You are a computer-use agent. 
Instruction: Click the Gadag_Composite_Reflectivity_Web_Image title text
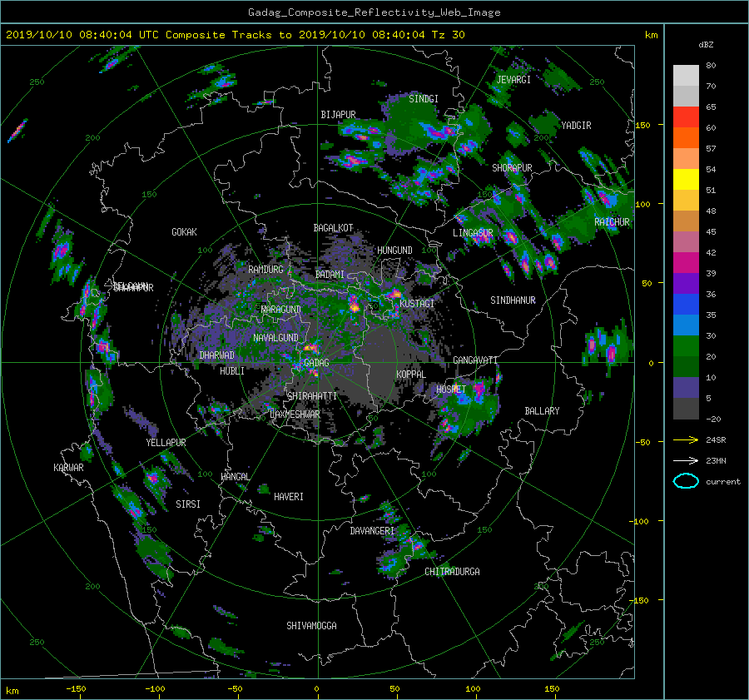[x=374, y=12]
